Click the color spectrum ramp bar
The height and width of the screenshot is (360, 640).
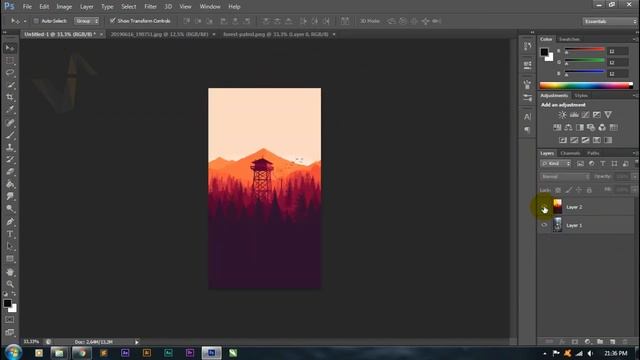point(586,85)
